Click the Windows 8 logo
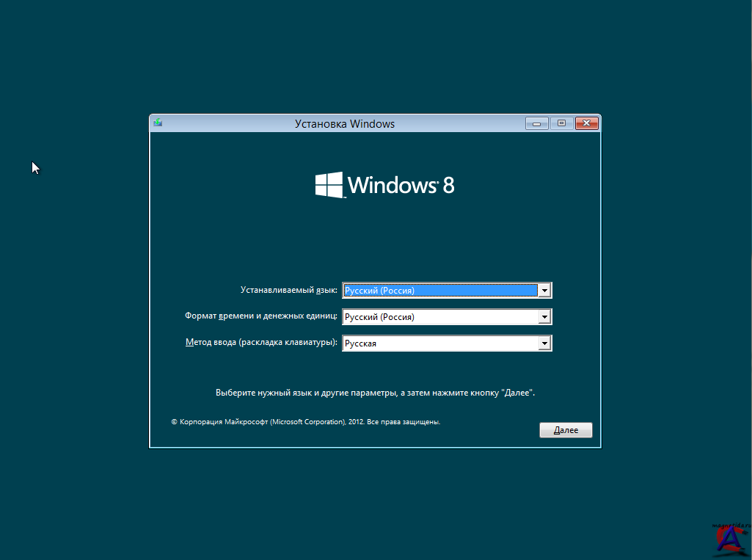The width and height of the screenshot is (752, 560). (x=384, y=185)
